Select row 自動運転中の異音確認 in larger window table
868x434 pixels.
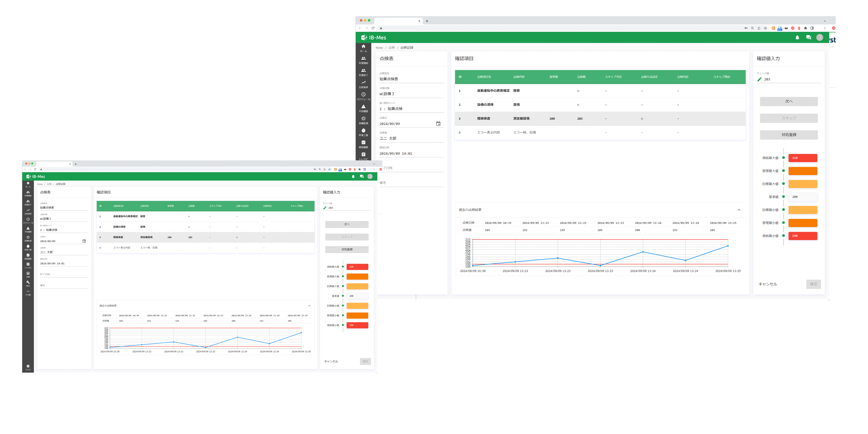pyautogui.click(x=600, y=91)
